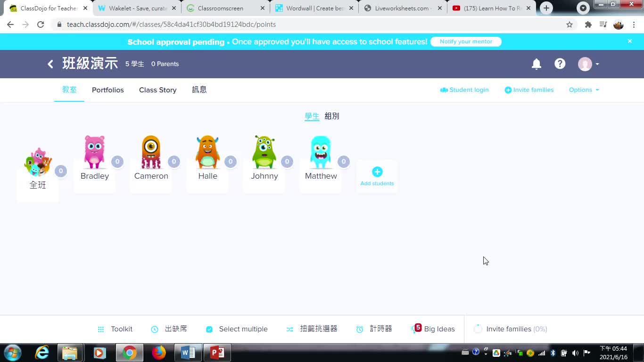Close the Wakelet browser tab
Screen dimensions: 644x362
coord(174,8)
